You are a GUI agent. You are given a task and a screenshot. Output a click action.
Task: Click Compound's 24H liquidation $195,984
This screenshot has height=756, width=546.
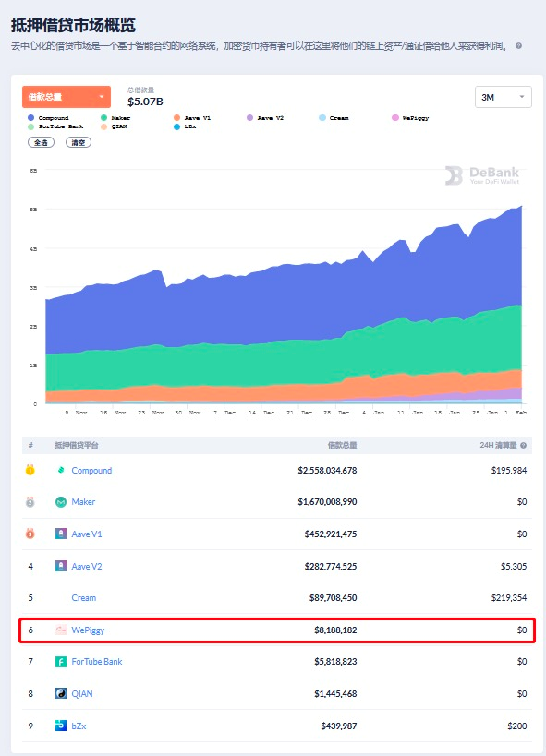[x=509, y=470]
